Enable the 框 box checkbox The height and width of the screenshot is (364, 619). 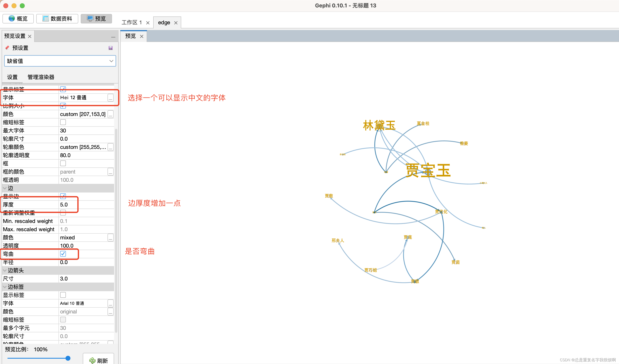coord(63,163)
